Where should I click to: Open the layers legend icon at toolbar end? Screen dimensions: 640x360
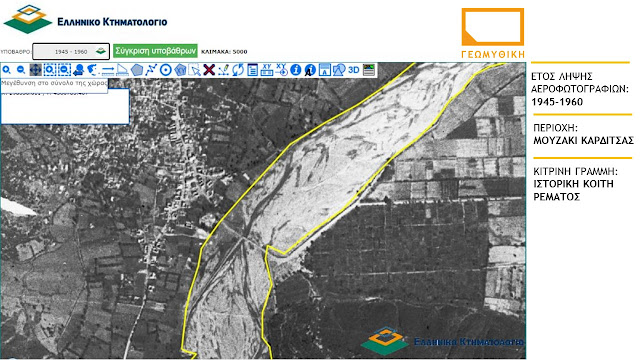369,70
